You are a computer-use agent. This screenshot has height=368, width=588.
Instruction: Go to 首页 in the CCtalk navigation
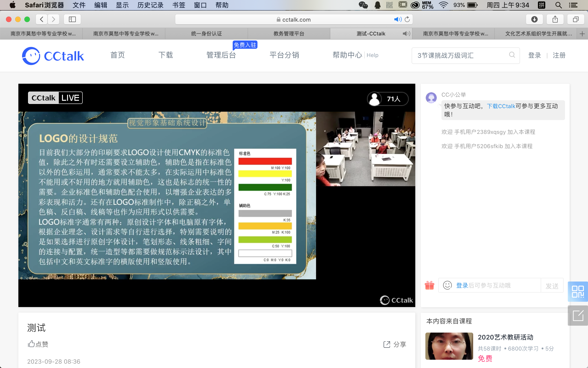click(118, 55)
